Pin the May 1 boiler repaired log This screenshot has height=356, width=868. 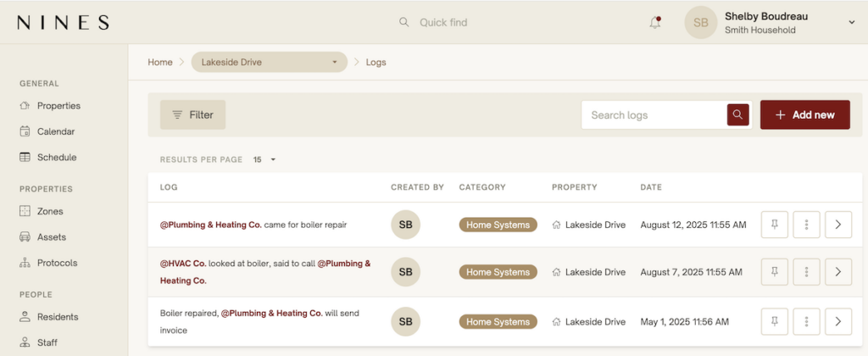pyautogui.click(x=775, y=321)
